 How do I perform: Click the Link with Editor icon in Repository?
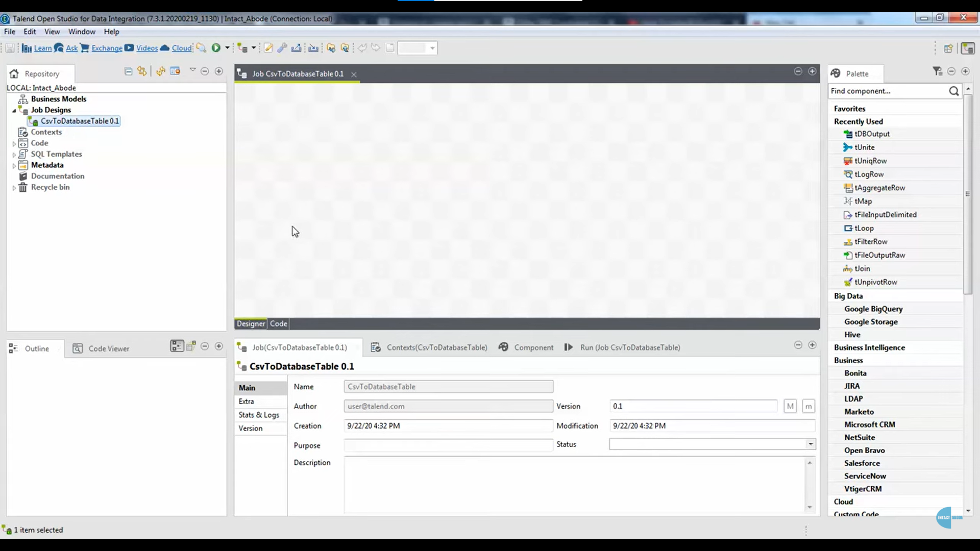(142, 71)
